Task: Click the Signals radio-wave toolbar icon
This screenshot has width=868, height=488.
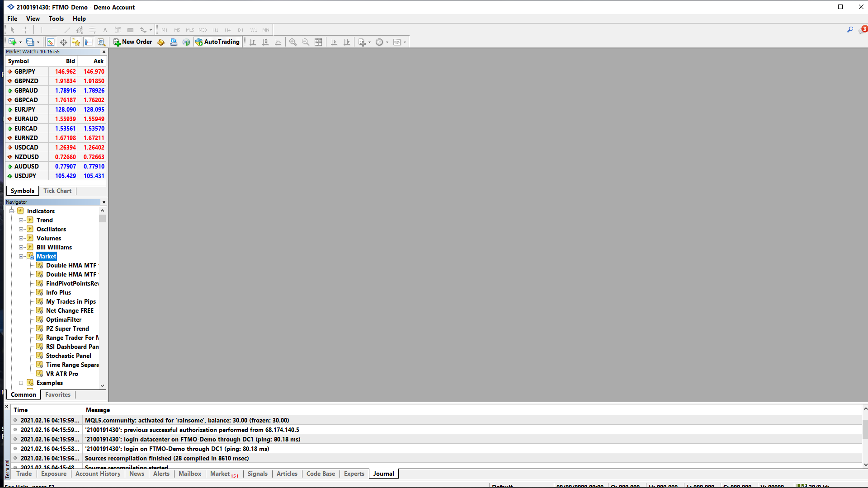Action: click(x=186, y=42)
